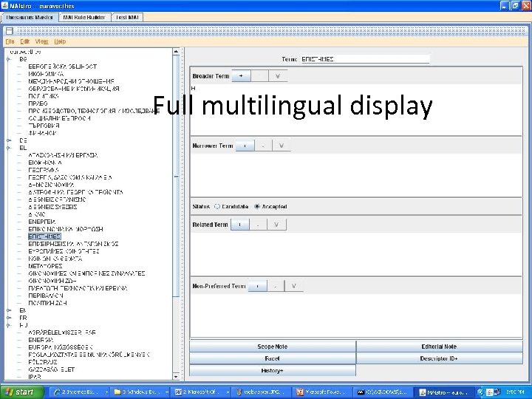Click tree scrollbar down arrow
This screenshot has height=399, width=532.
click(x=176, y=377)
